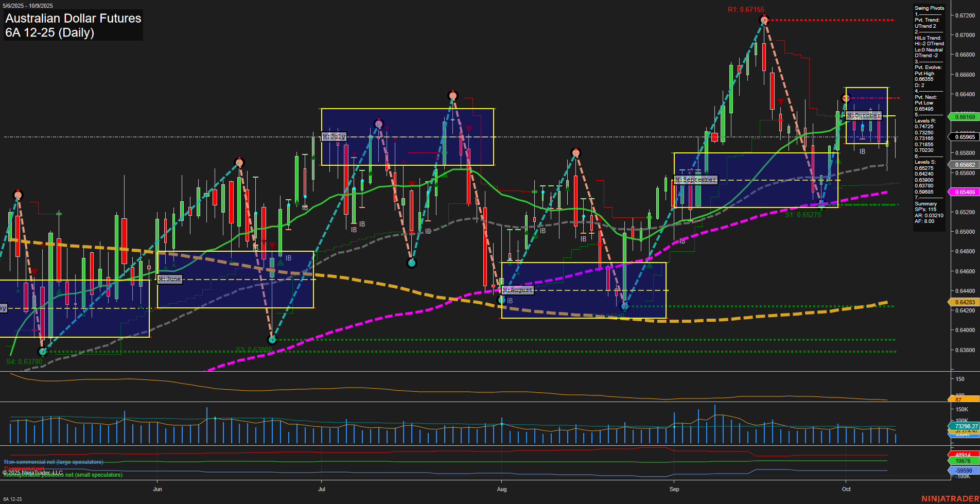This screenshot has width=980, height=504.
Task: Select the M:October month label marker
Action: [863, 116]
